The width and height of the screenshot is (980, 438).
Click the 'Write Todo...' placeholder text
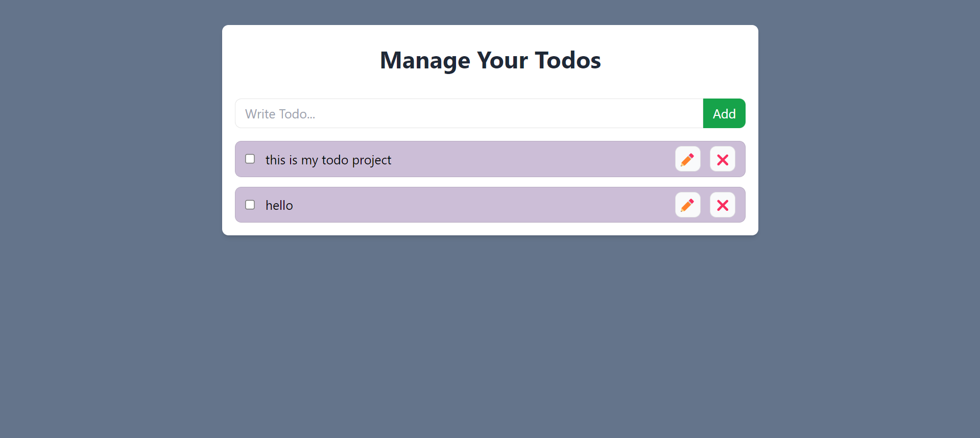pos(280,114)
